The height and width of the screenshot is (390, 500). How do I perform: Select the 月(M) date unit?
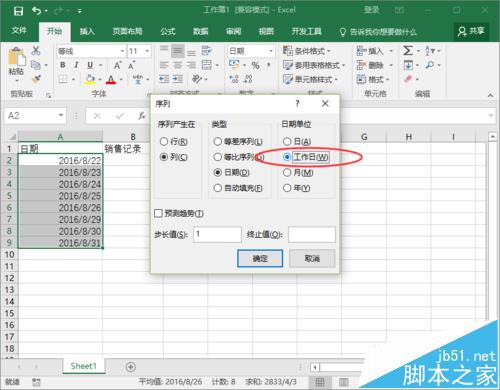click(x=298, y=172)
